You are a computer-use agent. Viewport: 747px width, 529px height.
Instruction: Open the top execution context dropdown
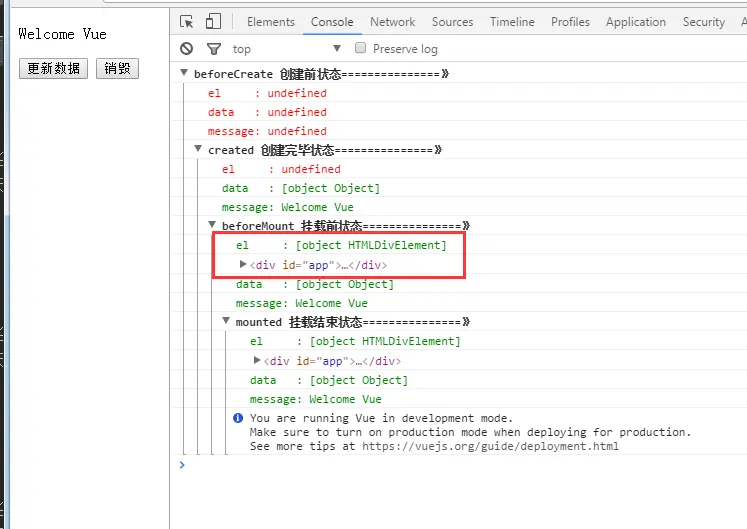287,49
